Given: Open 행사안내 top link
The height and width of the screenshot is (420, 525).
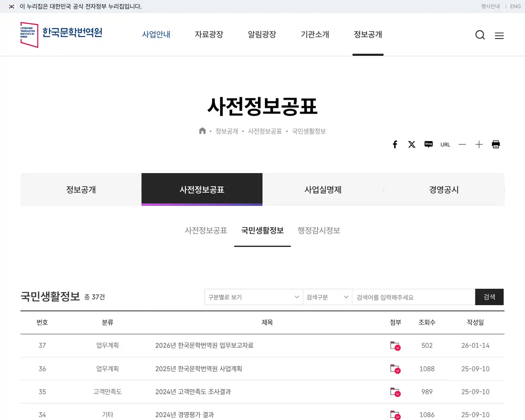Looking at the screenshot, I should 491,7.
